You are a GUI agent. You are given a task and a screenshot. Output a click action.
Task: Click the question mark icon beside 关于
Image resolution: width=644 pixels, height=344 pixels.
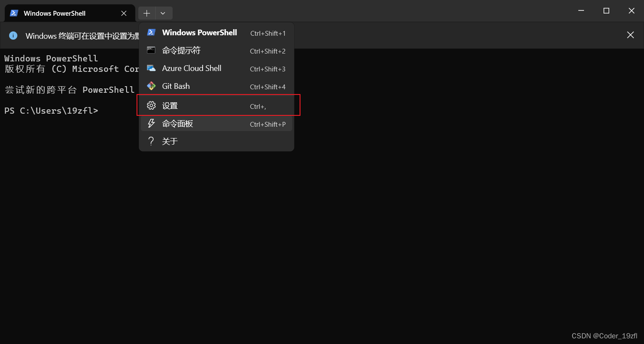[x=151, y=141]
